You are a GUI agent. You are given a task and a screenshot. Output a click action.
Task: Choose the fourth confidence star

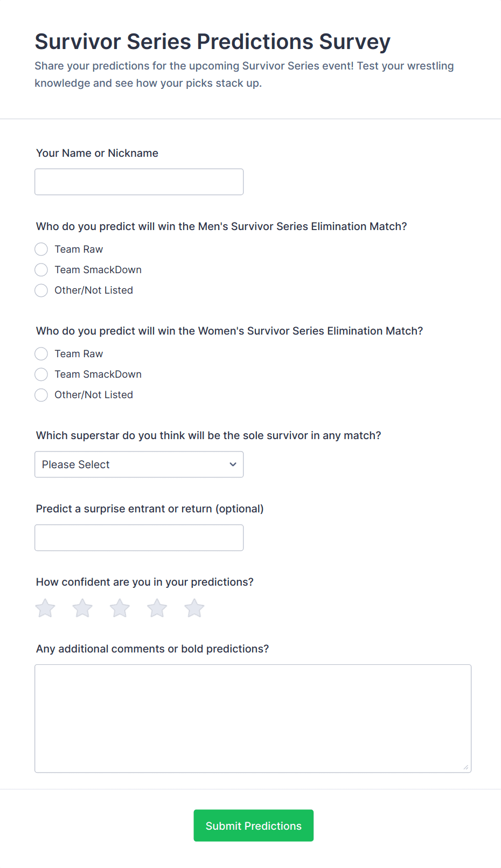point(157,608)
